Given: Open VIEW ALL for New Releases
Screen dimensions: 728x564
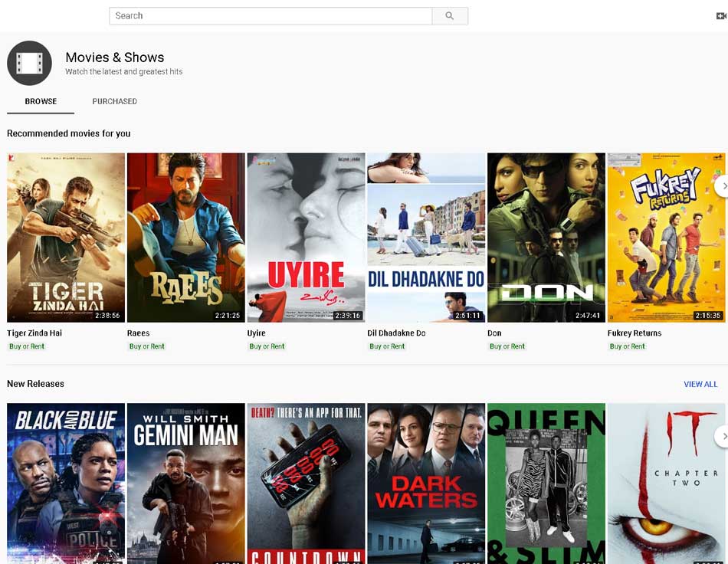Looking at the screenshot, I should pos(700,384).
